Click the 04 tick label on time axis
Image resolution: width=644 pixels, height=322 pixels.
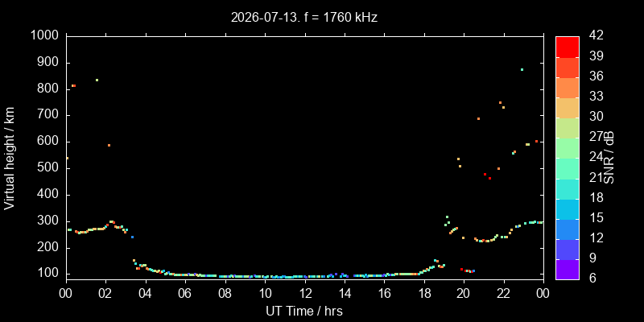coord(146,294)
